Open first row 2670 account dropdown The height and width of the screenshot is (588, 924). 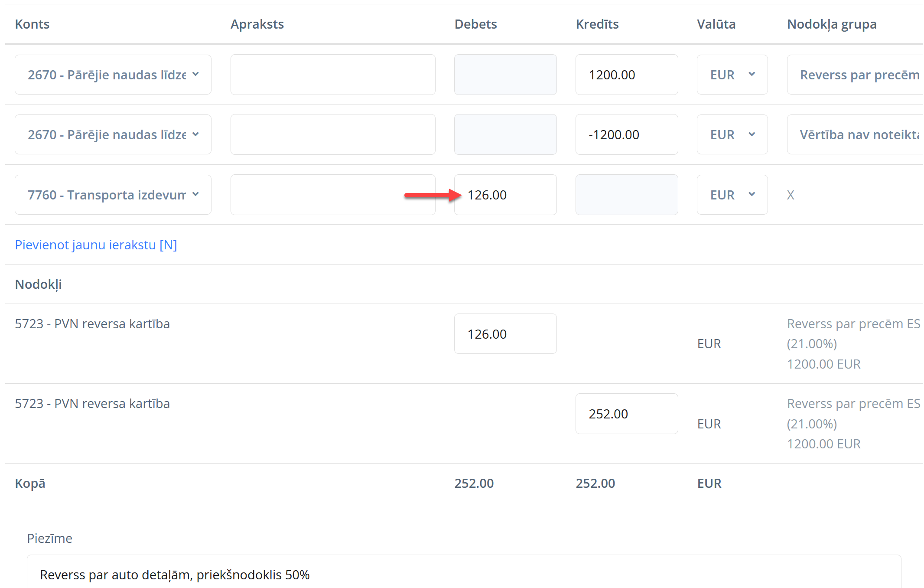[x=113, y=75]
